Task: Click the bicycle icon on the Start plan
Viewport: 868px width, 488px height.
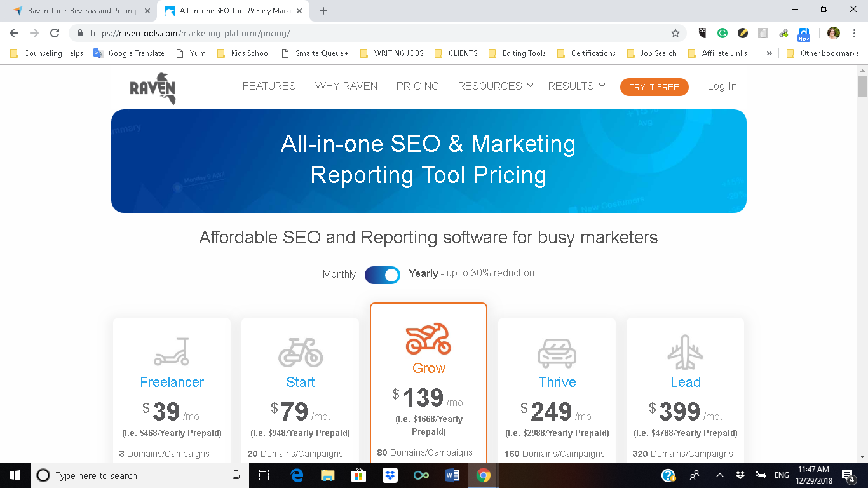Action: (x=301, y=351)
